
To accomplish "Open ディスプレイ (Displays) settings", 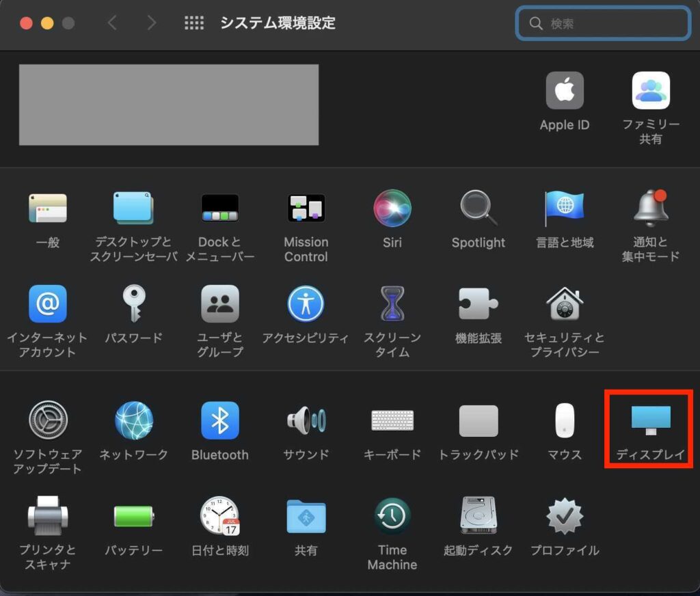I will pyautogui.click(x=651, y=420).
